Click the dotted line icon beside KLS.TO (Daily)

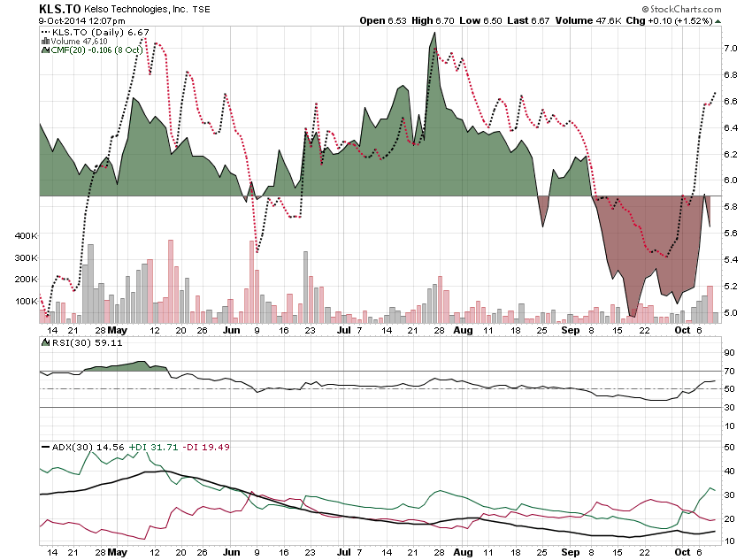45,32
